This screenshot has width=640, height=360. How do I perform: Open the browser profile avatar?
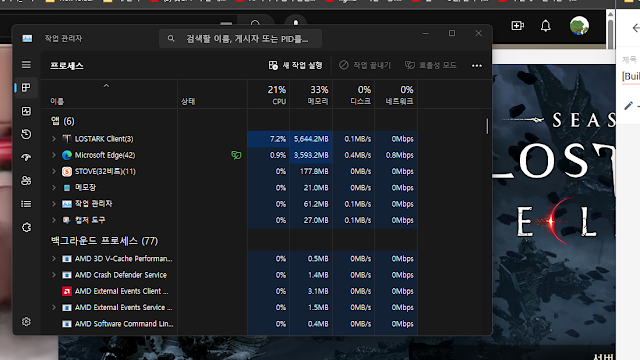click(579, 26)
